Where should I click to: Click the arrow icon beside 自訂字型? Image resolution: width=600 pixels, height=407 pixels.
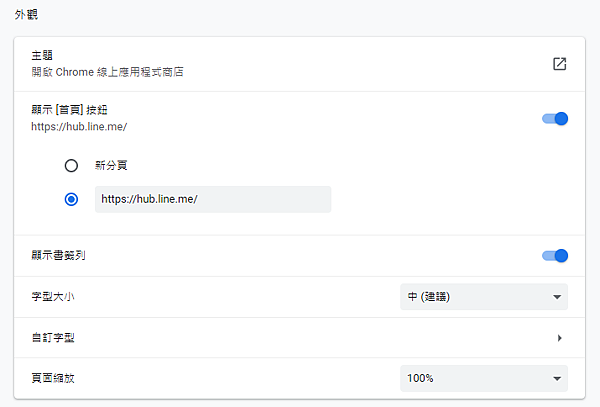[x=559, y=338]
